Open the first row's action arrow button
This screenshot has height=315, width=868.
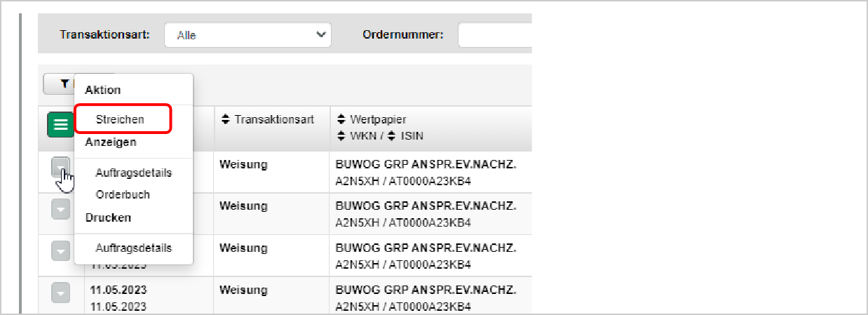point(61,168)
